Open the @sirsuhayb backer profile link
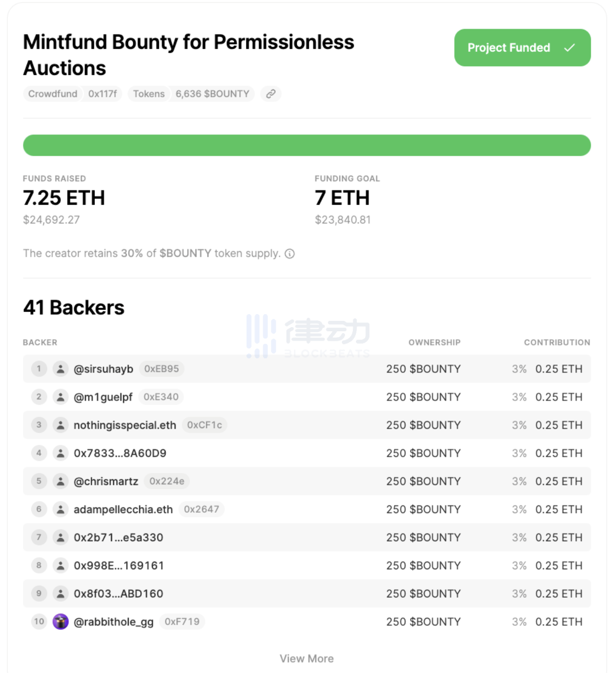 click(x=103, y=369)
